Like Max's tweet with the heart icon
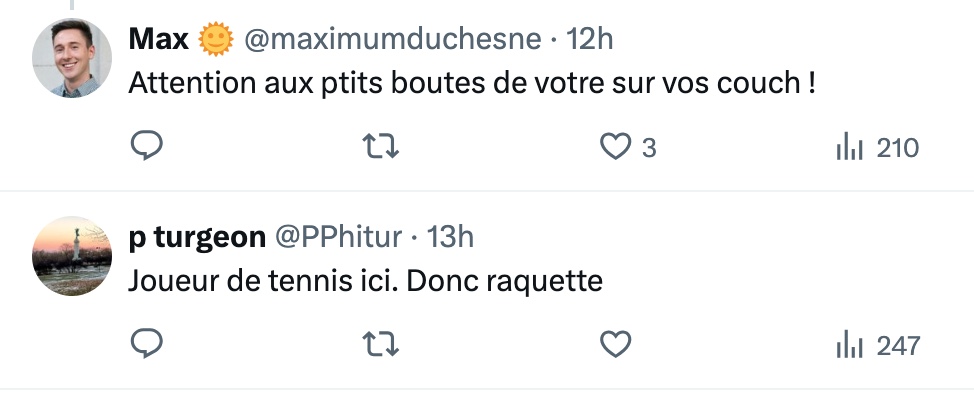The height and width of the screenshot is (394, 974). point(615,147)
